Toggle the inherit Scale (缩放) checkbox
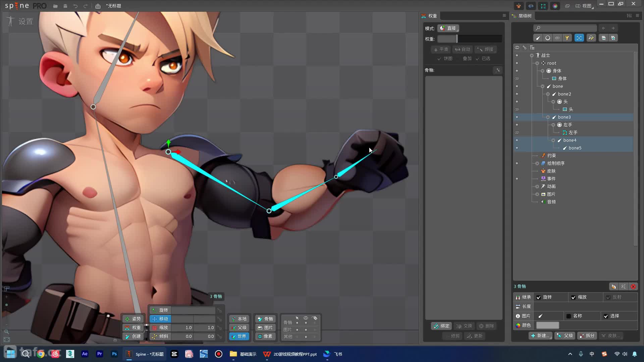Screen dimensions: 644x362 coord(574,297)
